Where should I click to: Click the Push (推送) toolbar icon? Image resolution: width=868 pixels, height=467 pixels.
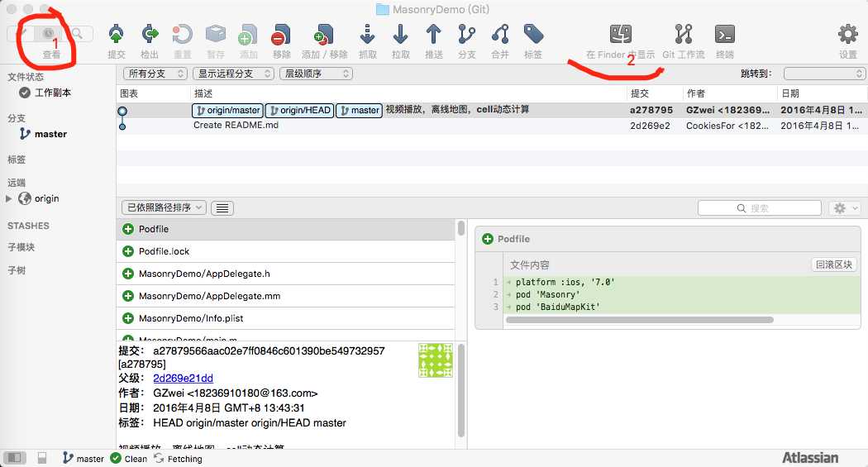[x=433, y=35]
